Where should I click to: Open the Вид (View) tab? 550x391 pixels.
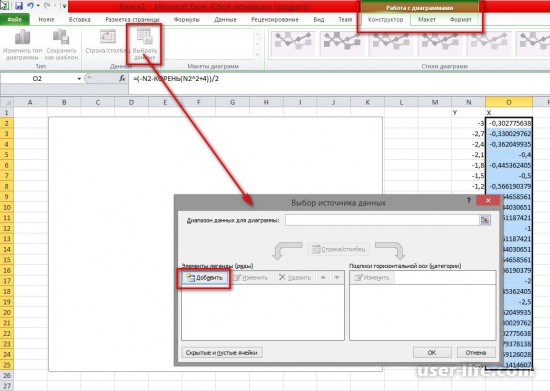click(318, 20)
